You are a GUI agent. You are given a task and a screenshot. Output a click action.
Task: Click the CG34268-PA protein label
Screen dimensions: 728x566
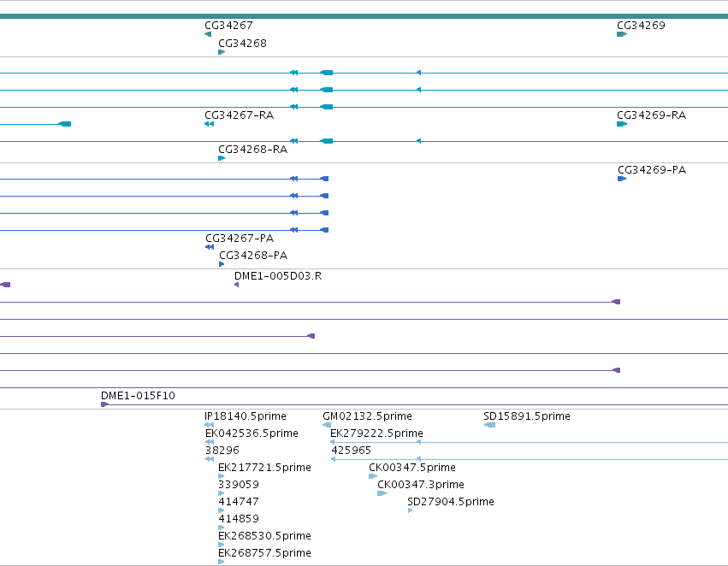pos(253,256)
